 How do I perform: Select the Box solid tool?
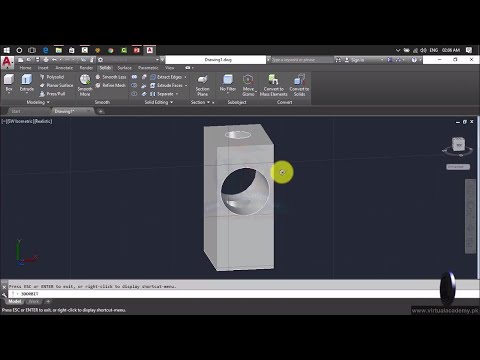(9, 83)
